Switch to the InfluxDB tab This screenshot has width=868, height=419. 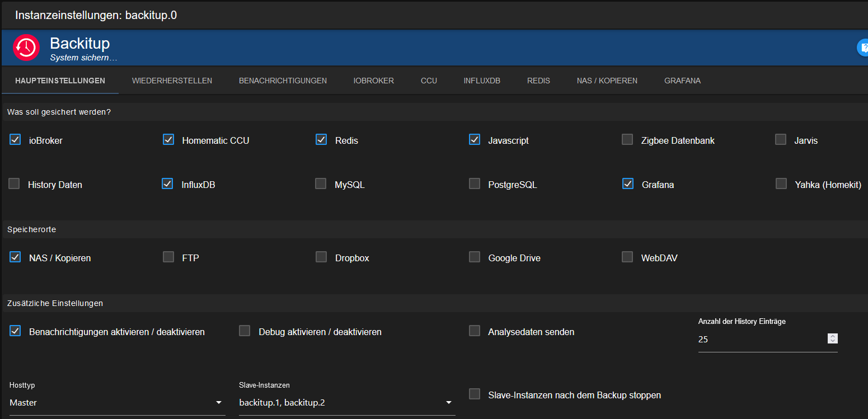[482, 81]
